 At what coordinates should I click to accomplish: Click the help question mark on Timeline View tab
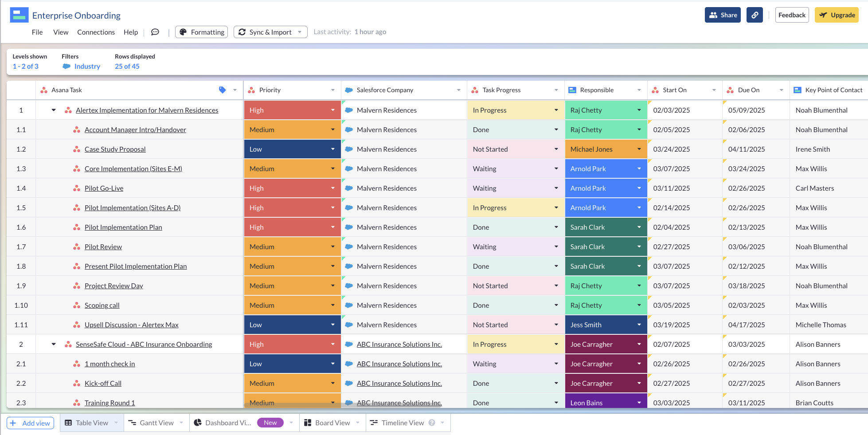coord(432,423)
